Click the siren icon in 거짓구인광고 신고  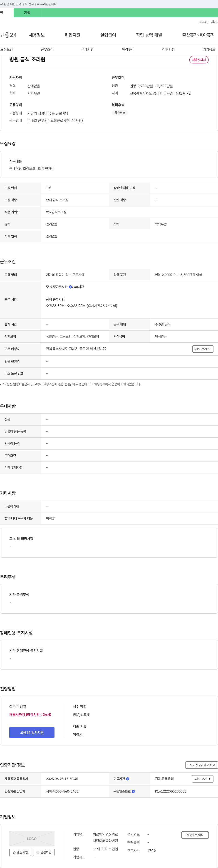point(190,765)
